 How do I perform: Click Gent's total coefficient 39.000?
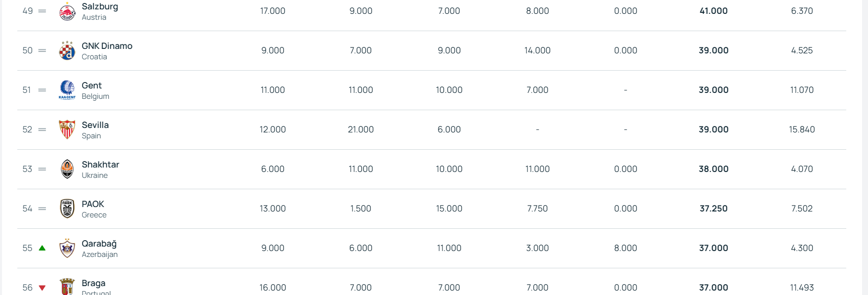(x=713, y=90)
